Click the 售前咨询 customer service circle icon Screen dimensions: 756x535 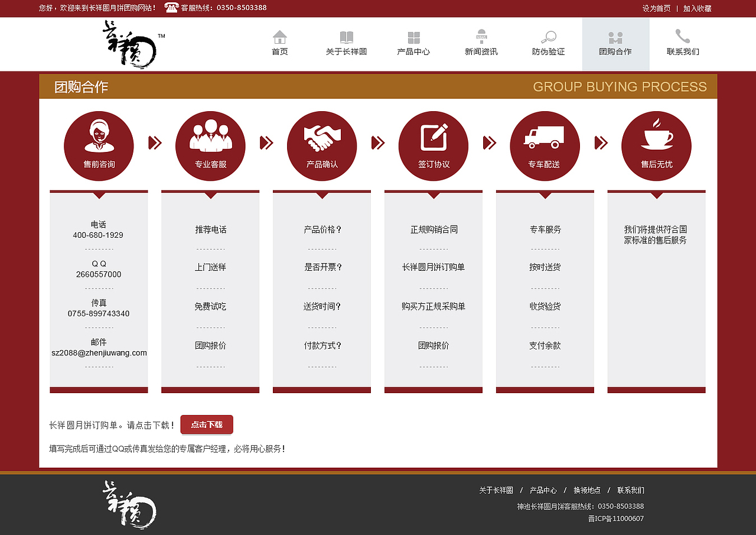[99, 146]
